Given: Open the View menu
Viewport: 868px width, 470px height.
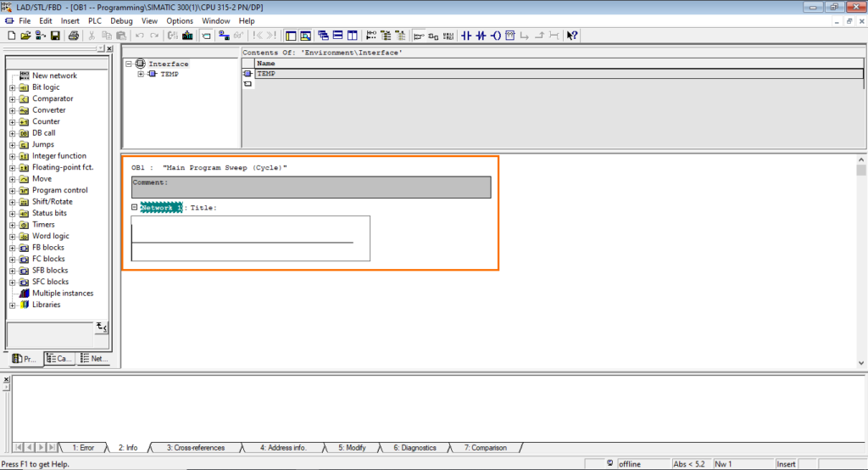Looking at the screenshot, I should coord(149,21).
